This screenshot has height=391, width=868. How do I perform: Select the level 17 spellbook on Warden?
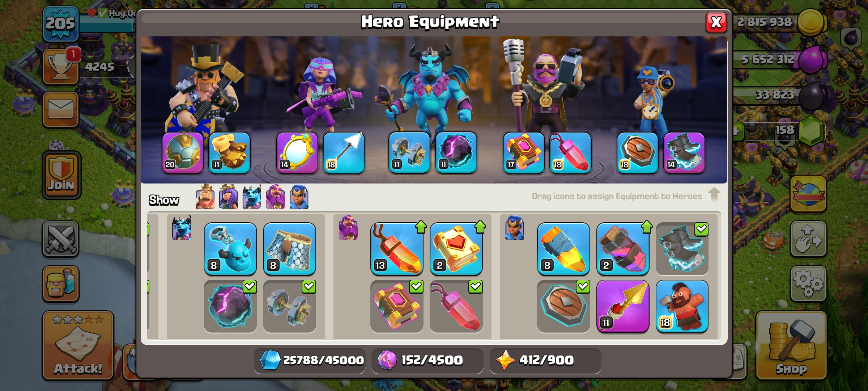[x=523, y=152]
